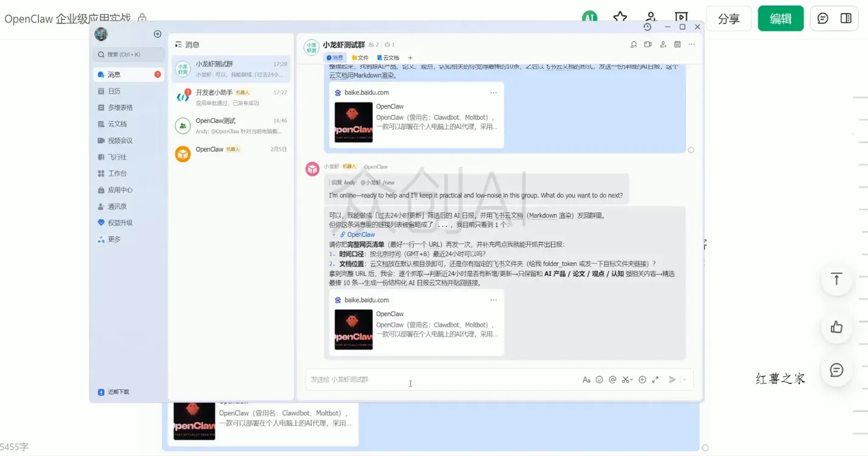This screenshot has width=868, height=456.
Task: Toggle the Aa text formatting panel
Action: [586, 379]
